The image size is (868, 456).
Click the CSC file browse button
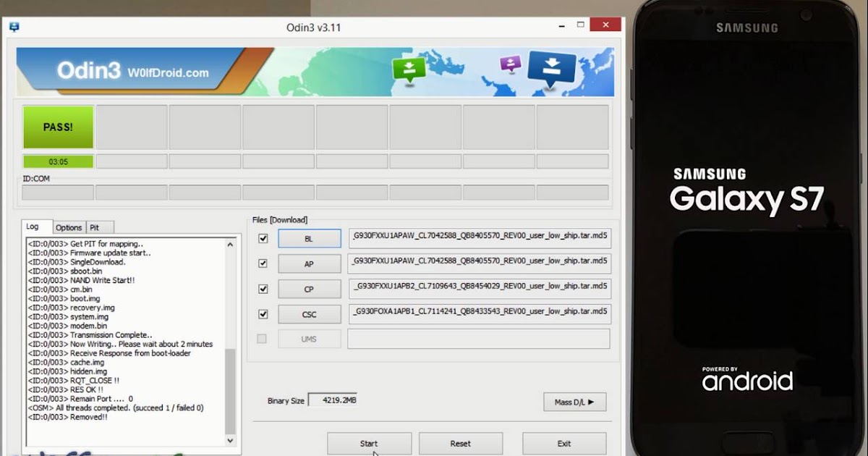coord(309,314)
